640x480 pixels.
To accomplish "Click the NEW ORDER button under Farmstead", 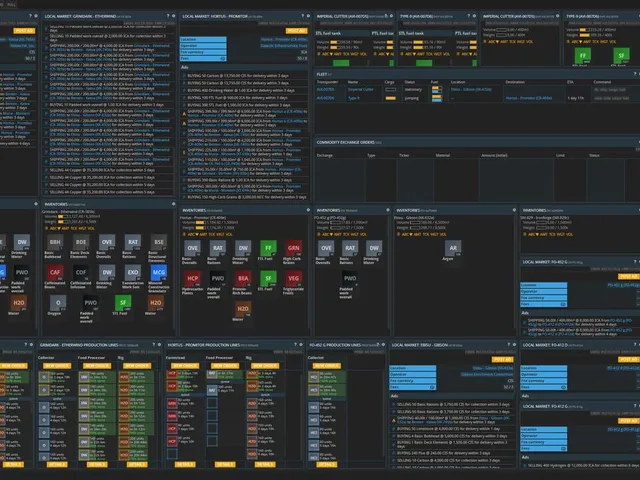I will (x=184, y=366).
